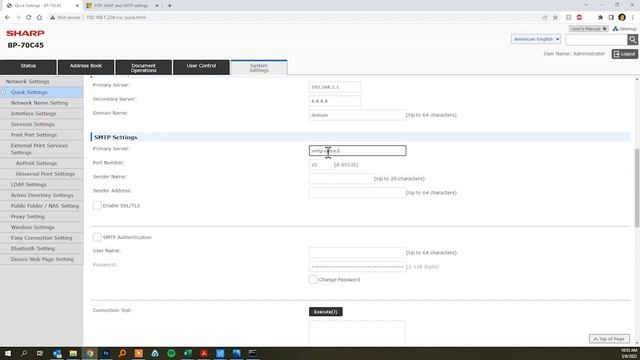Screen dimensions: 640x360
Task: Open Network Name Setting in the sidebar
Action: point(41,103)
